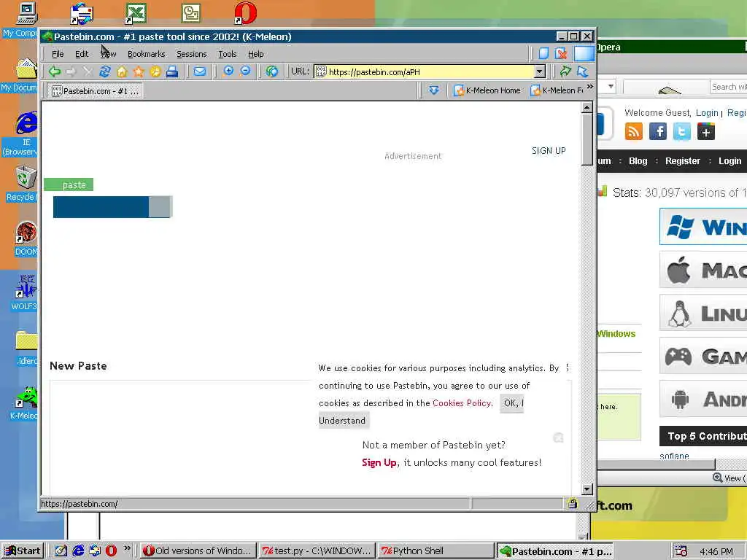747x560 pixels.
Task: Select the Pastebin.com browser tab
Action: (x=95, y=91)
